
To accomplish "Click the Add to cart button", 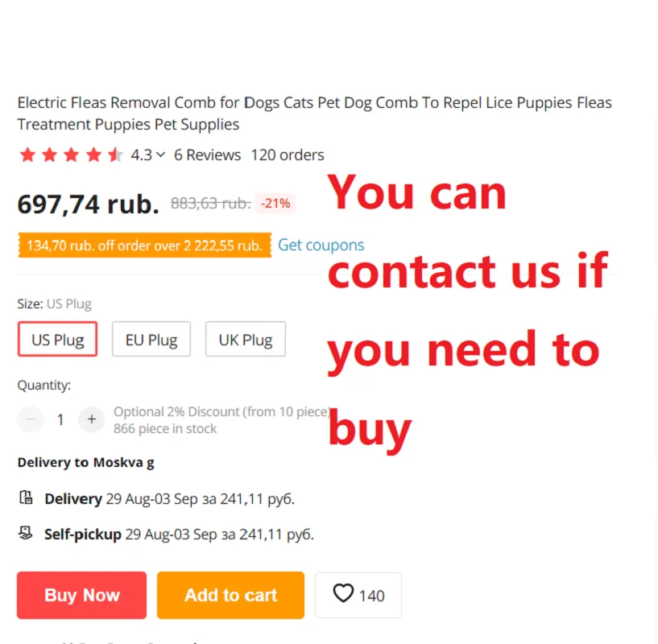I will click(230, 595).
